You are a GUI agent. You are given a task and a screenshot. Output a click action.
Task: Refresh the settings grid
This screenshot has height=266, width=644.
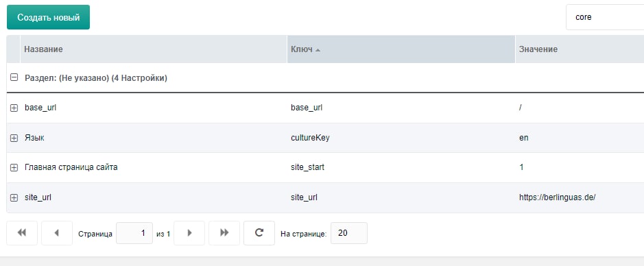(x=259, y=233)
